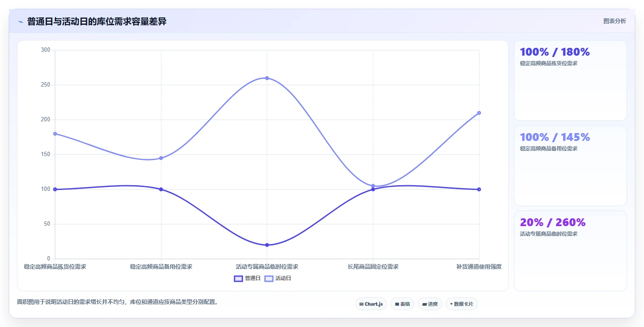Image resolution: width=644 pixels, height=327 pixels.
Task: Click the 普通日 data point at 20
Action: coord(267,245)
